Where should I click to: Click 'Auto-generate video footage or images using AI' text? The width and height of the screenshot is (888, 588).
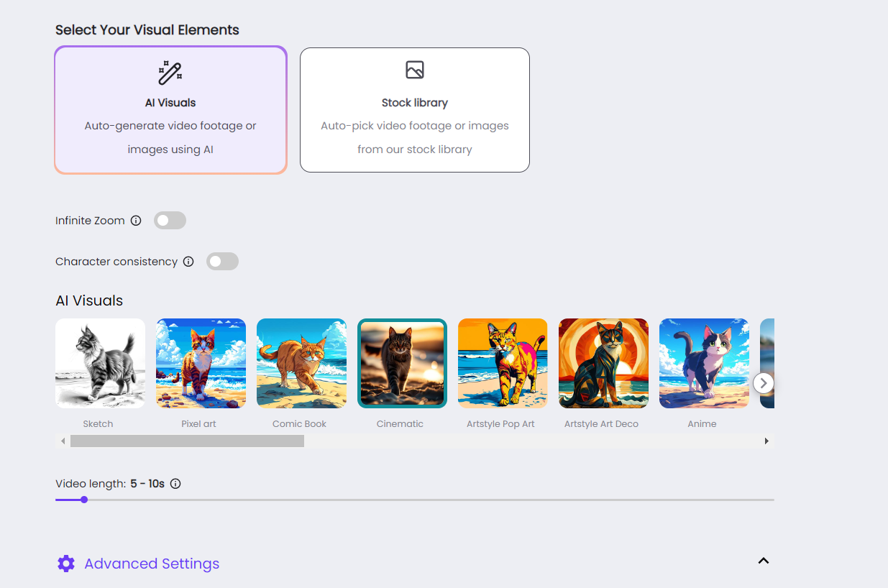pyautogui.click(x=170, y=137)
